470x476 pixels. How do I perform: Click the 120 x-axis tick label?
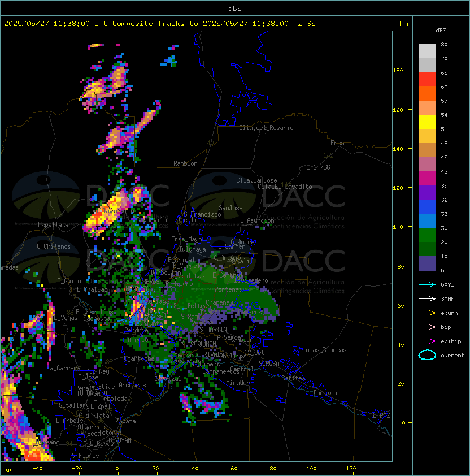click(x=351, y=469)
